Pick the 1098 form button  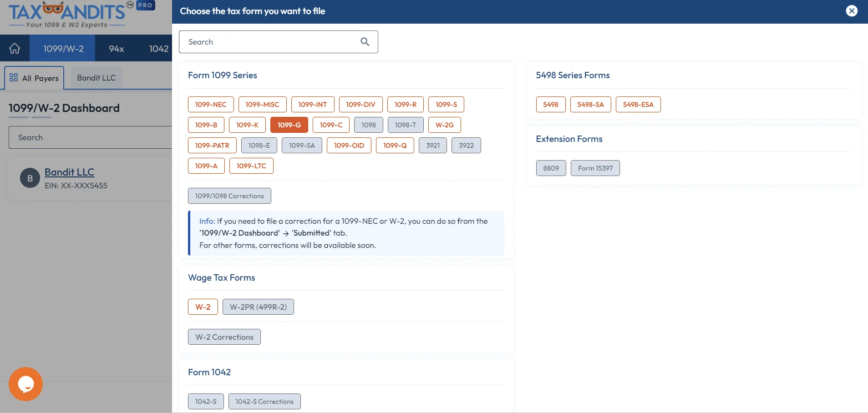(369, 125)
